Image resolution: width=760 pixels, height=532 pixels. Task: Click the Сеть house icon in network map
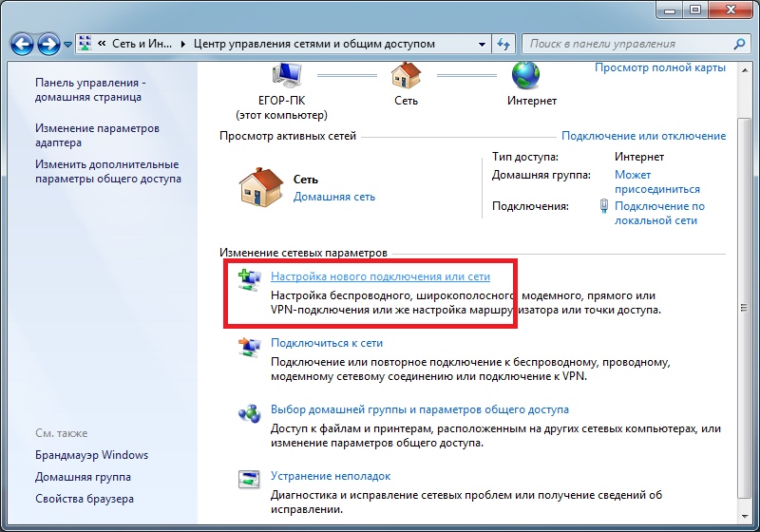click(406, 76)
